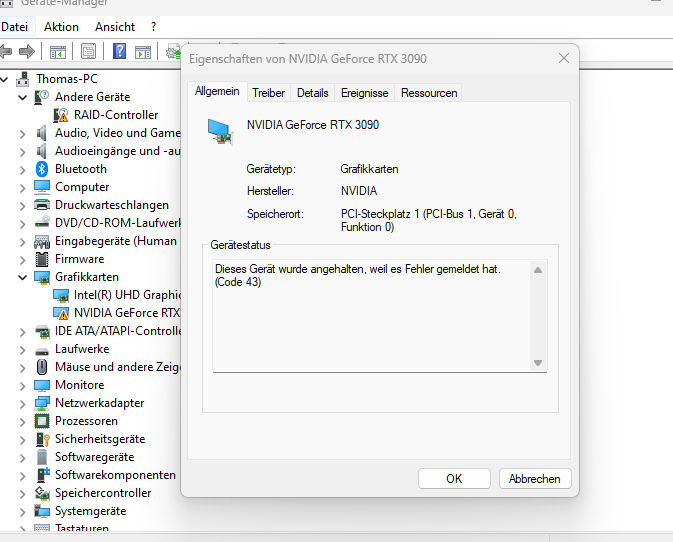Expand the Firmware category

[23, 260]
